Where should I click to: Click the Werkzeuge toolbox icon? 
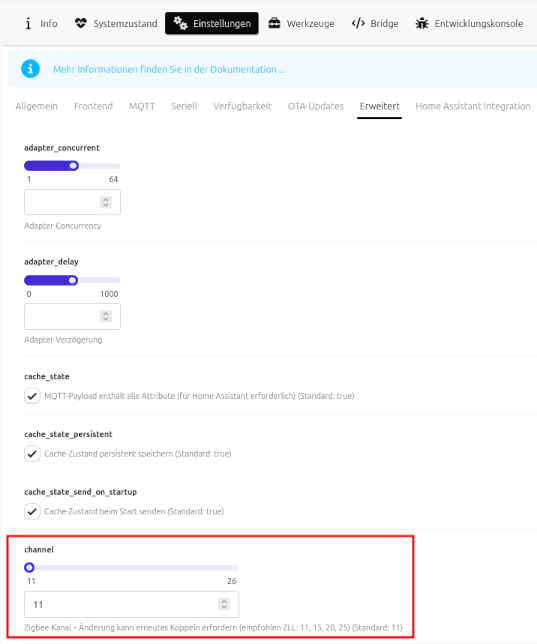274,23
